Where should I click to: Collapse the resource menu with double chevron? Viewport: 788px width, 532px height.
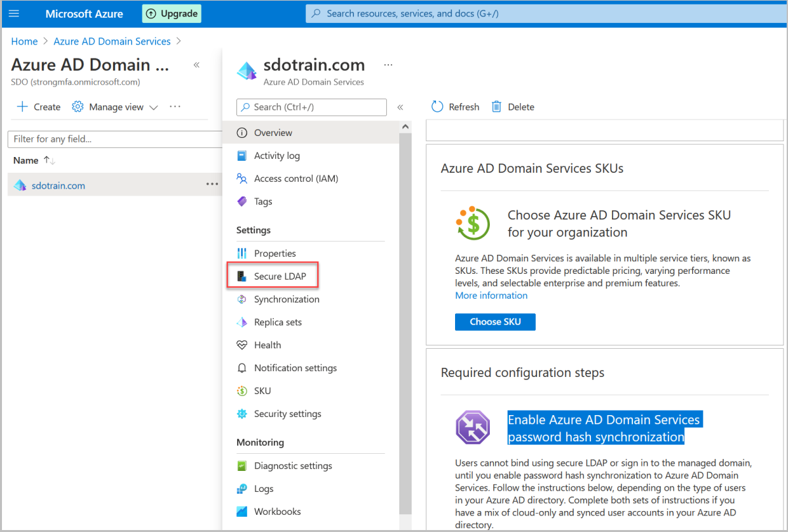400,107
